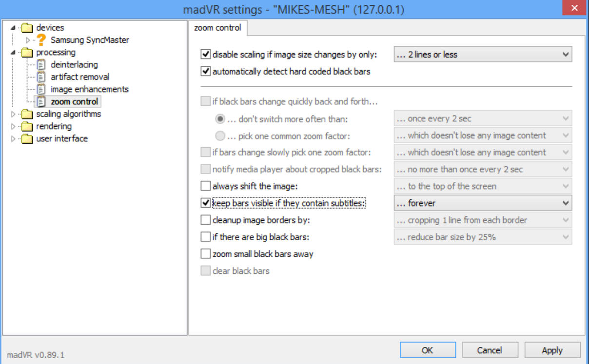This screenshot has height=364, width=589.
Task: Click the scaling algorithms folder icon
Action: click(27, 114)
